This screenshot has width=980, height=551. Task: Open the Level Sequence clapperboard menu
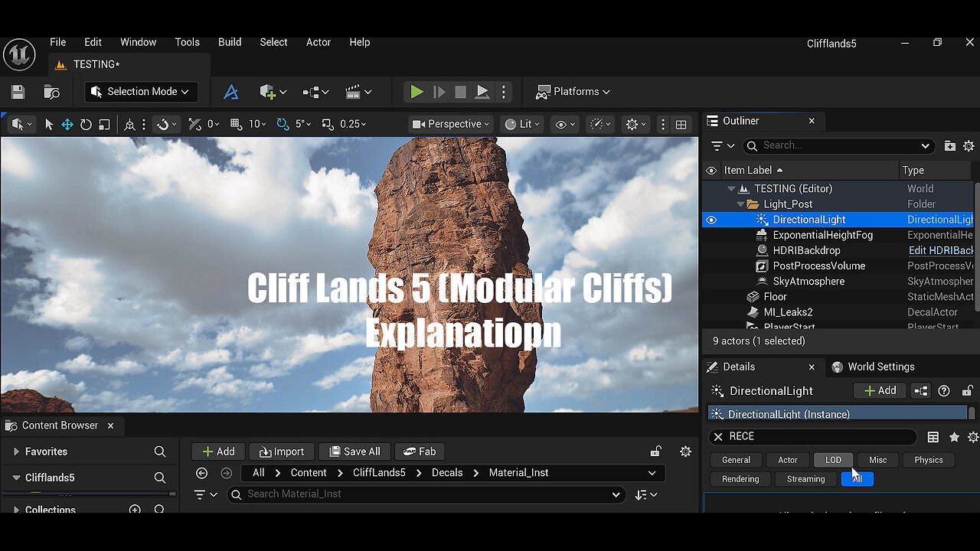click(x=358, y=92)
